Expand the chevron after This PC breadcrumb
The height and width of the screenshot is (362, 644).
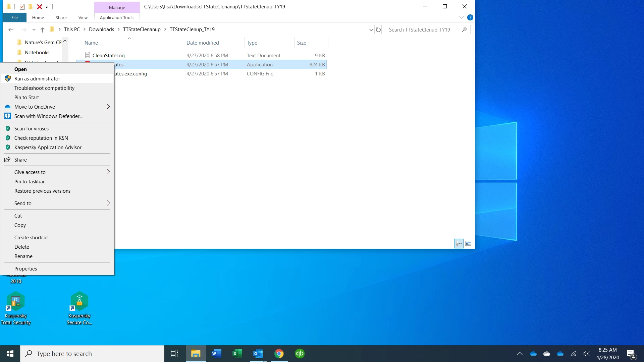85,29
